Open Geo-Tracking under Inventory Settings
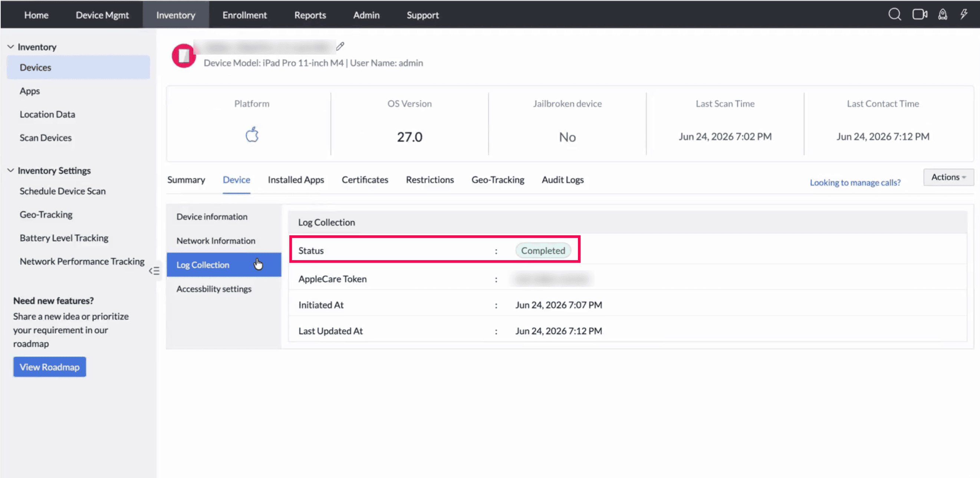Image resolution: width=980 pixels, height=478 pixels. 46,214
